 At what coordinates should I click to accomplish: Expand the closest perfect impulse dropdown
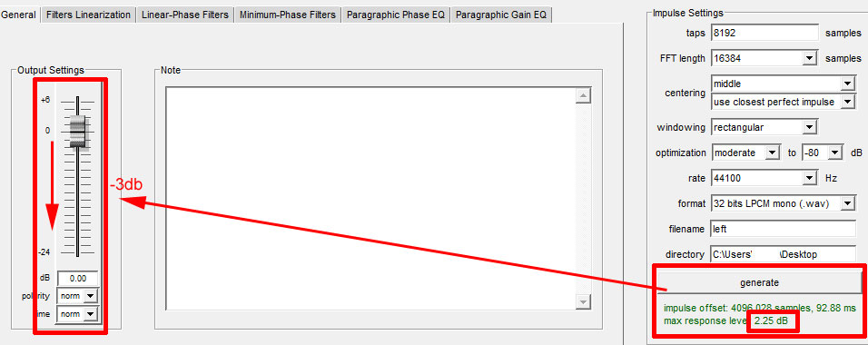pos(783,102)
